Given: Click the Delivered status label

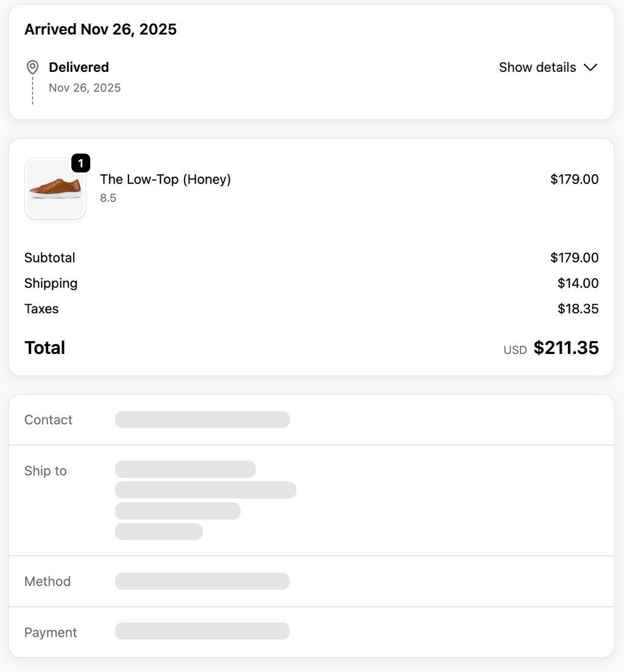Looking at the screenshot, I should pyautogui.click(x=79, y=67).
